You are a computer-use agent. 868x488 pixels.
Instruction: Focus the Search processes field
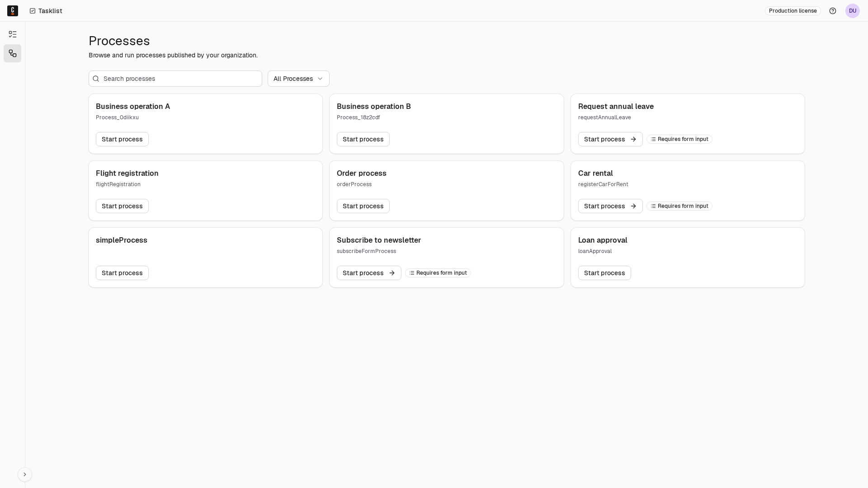pos(175,79)
